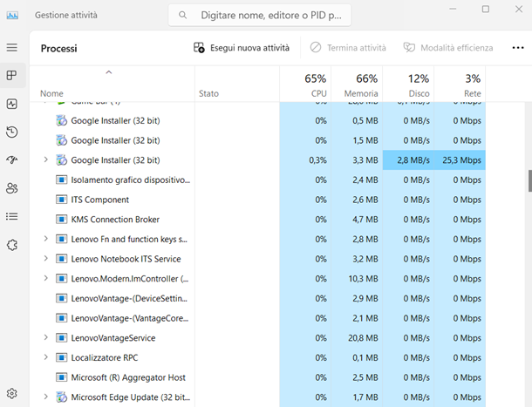
Task: Click Esegui nuova attività button
Action: pyautogui.click(x=242, y=48)
